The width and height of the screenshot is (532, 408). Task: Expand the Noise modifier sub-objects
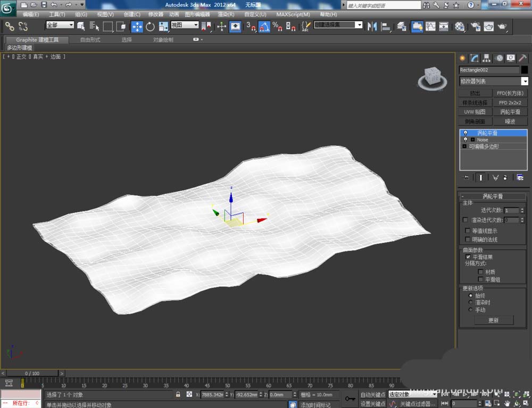472,140
